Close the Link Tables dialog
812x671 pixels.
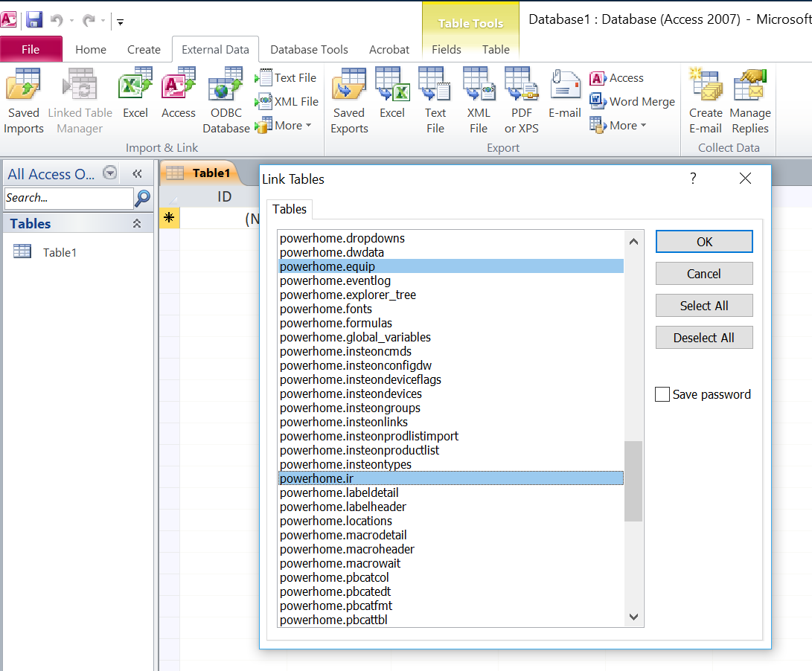pyautogui.click(x=745, y=179)
